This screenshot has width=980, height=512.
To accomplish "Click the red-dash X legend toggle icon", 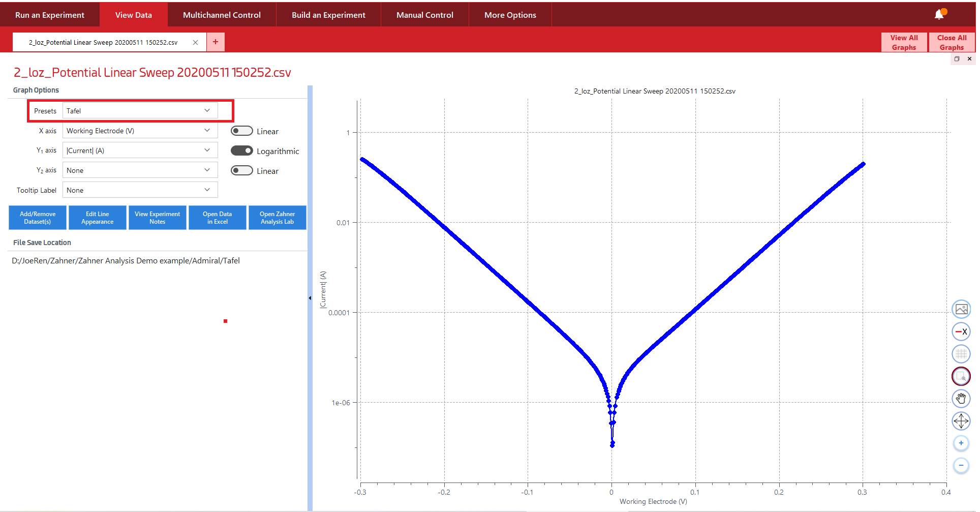I will pos(961,332).
